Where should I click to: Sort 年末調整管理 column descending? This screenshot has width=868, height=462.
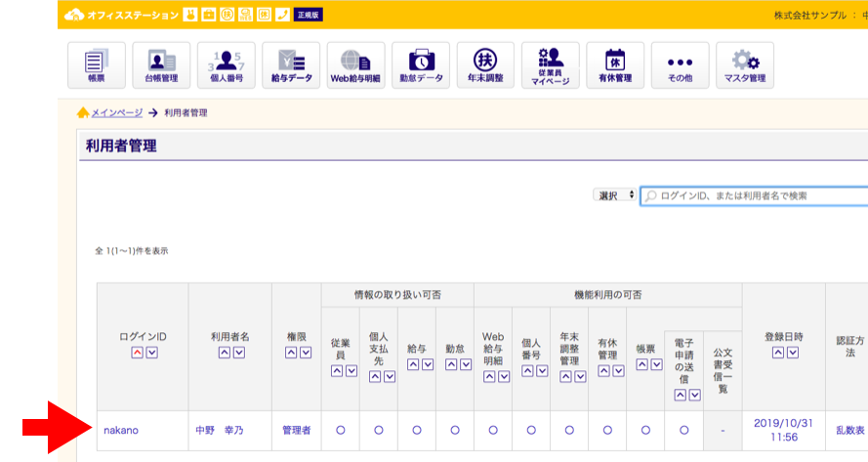point(580,377)
